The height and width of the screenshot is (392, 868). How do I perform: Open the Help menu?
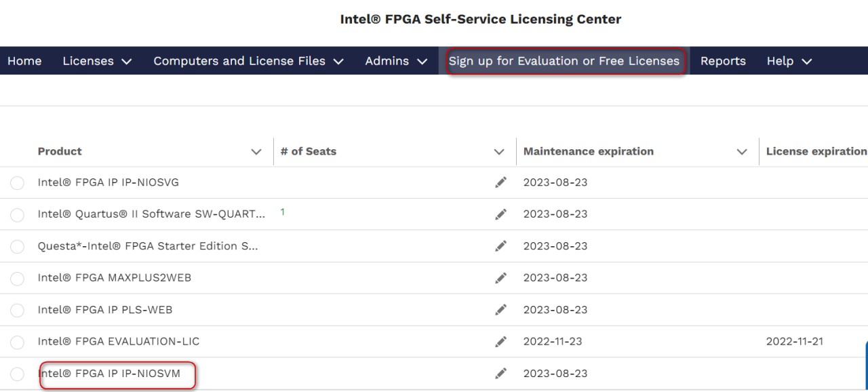point(789,61)
